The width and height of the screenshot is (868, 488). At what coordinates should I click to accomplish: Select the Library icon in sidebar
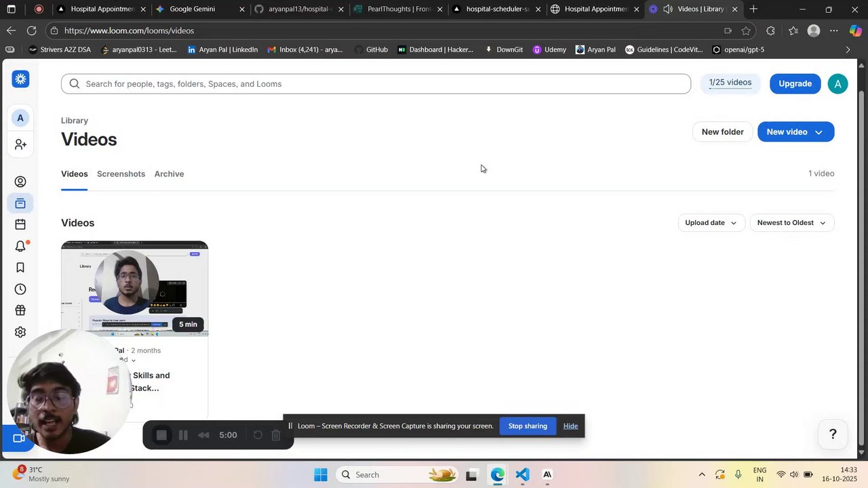point(20,203)
